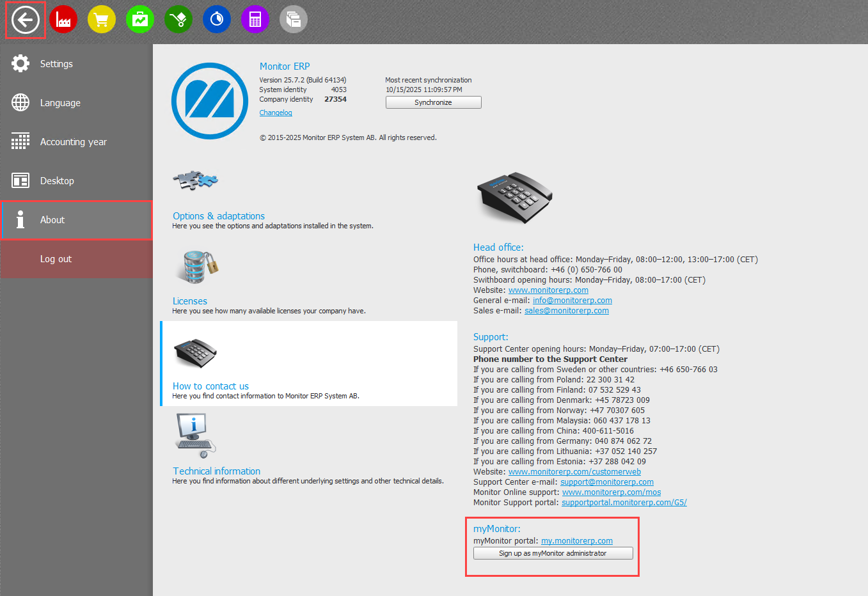The image size is (868, 596).
Task: Open the blue stopwatch Time recording module
Action: [x=217, y=20]
